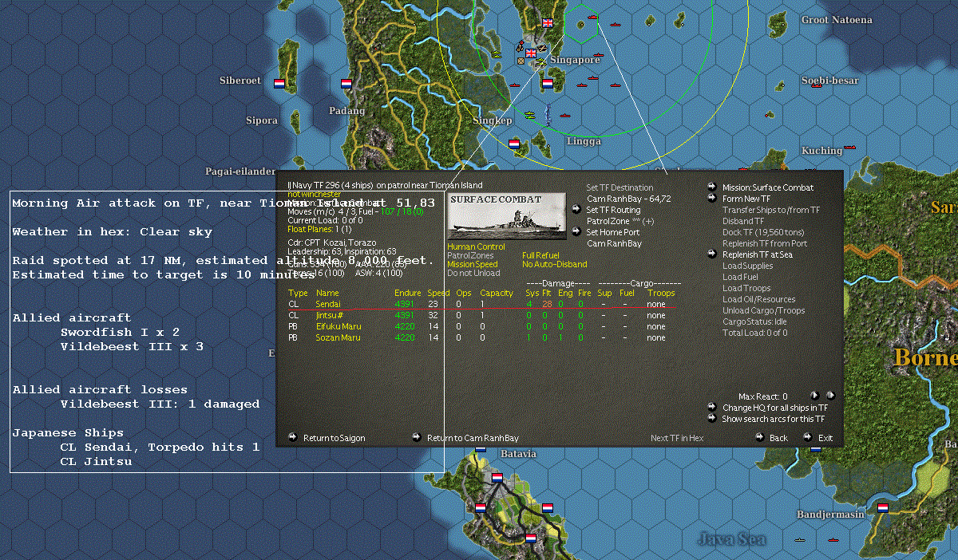Click the Speed column header
The height and width of the screenshot is (560, 958).
(438, 293)
